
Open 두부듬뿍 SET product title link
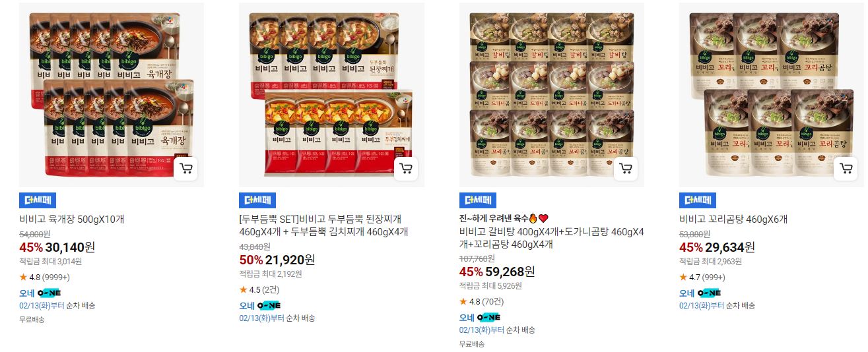coord(323,225)
